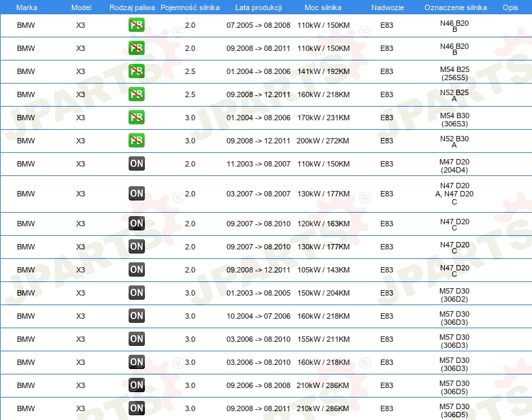The image size is (532, 420).
Task: Select the Rodzaj paliwa column header
Action: tap(132, 7)
